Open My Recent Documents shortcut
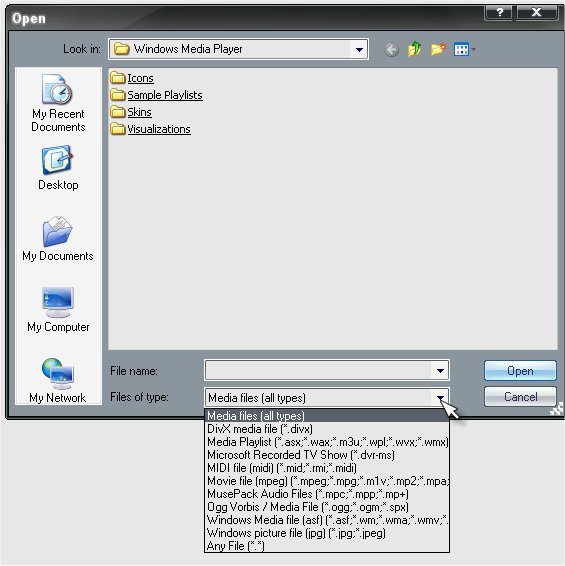The image size is (565, 566). tap(58, 103)
